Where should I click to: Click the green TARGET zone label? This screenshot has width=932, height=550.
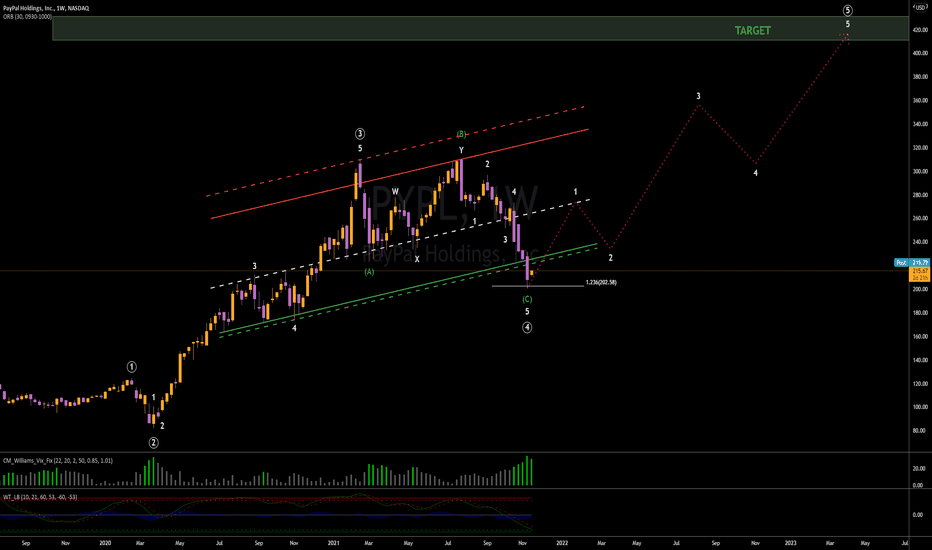click(x=752, y=30)
